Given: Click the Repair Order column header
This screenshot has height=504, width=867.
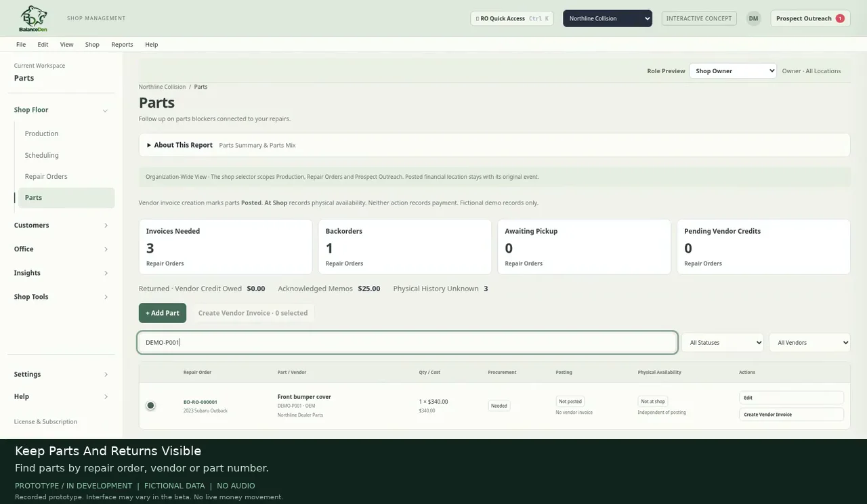Looking at the screenshot, I should coord(197,372).
